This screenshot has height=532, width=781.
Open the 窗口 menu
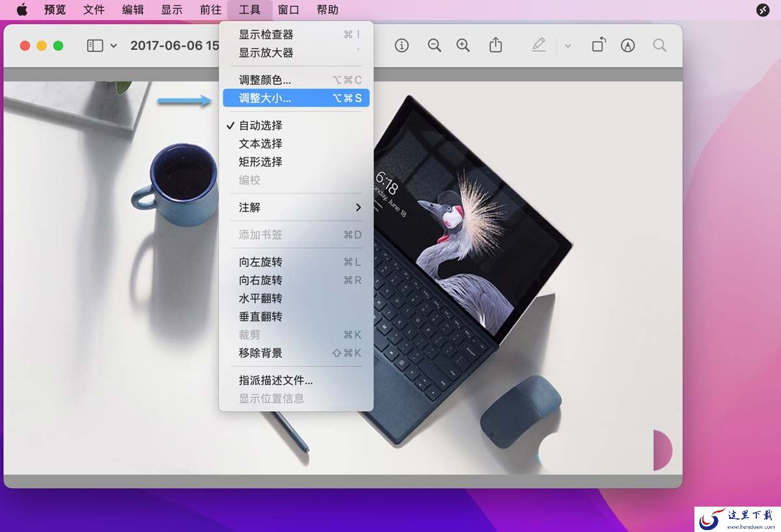288,10
